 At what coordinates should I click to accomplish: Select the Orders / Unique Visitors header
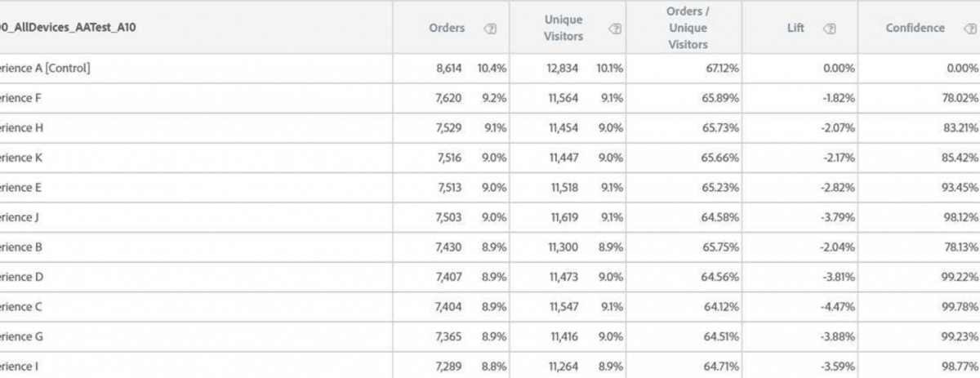[x=688, y=28]
